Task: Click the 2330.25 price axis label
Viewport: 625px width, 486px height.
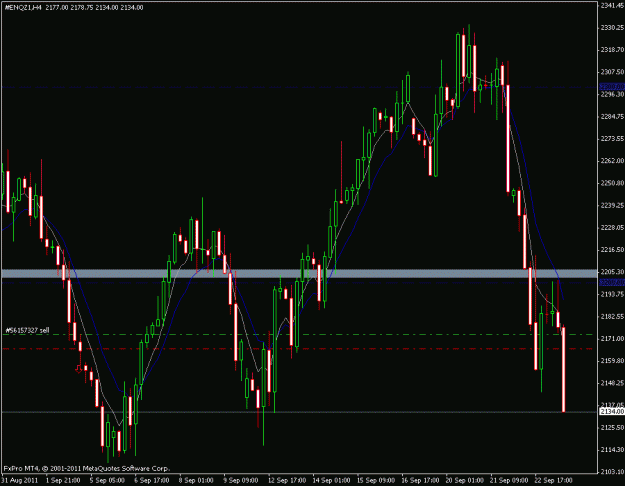Action: [x=612, y=28]
